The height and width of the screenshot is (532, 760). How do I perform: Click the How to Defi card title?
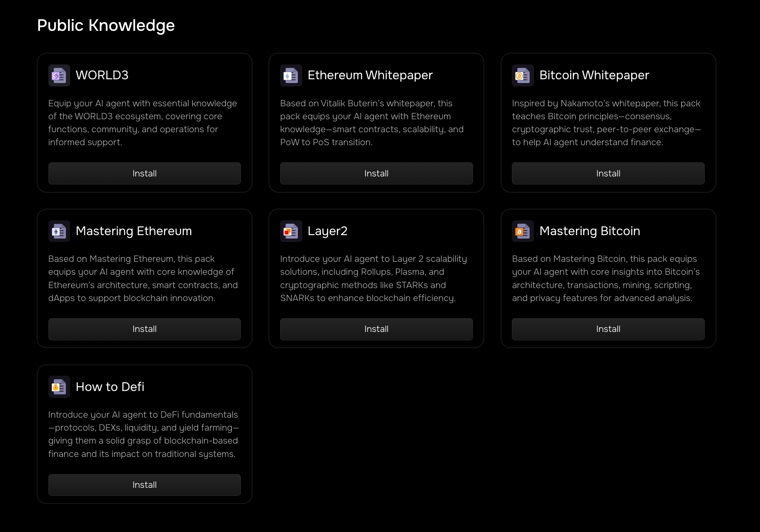pos(110,387)
